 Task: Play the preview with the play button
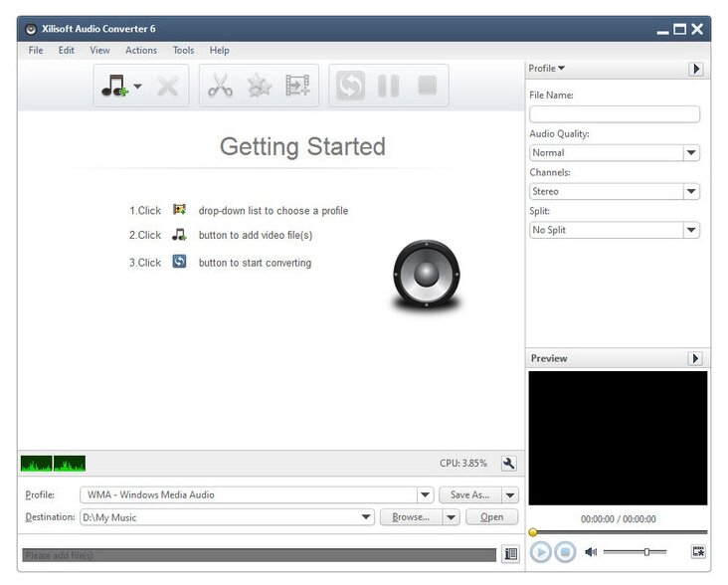coord(540,552)
